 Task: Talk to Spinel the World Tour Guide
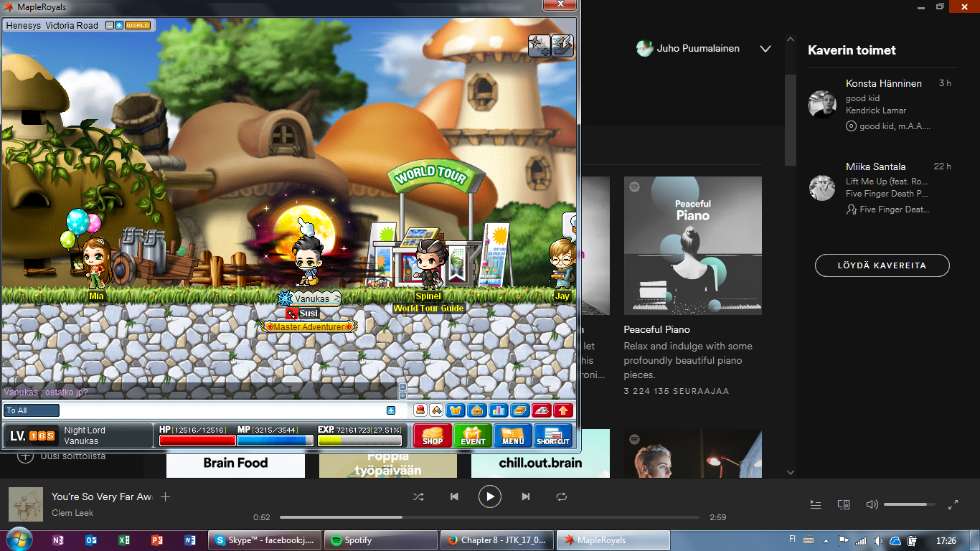430,264
